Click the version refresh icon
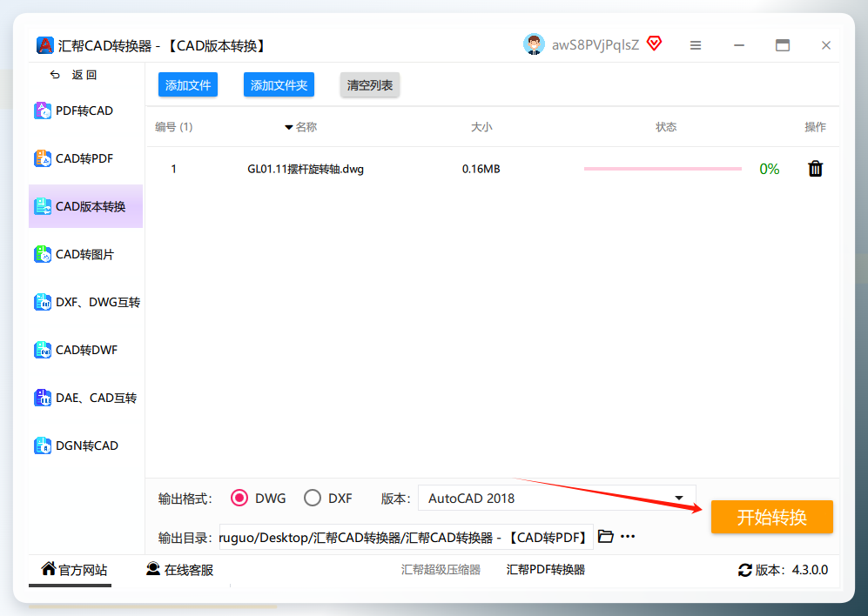Screen dimensions: 868x616 tap(745, 570)
